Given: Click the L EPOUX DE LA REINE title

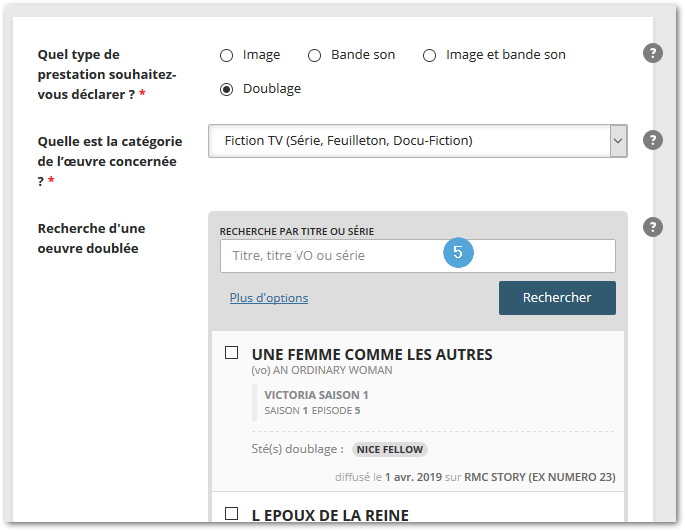Looking at the screenshot, I should (x=330, y=515).
